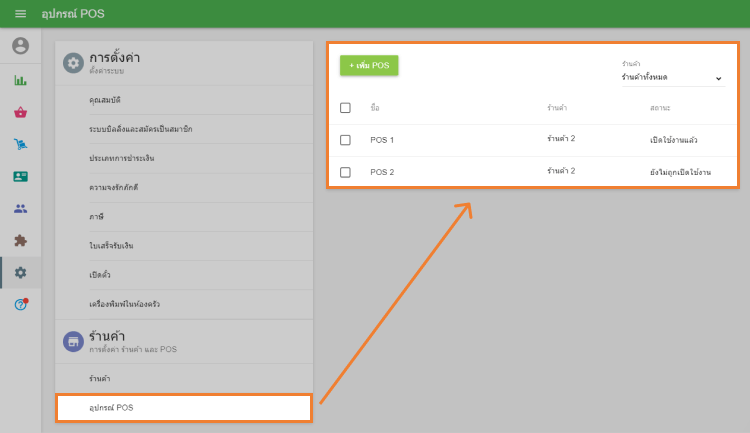Click ร้านค้า 2 cell in POS 1 row
750x433 pixels.
[x=561, y=139]
